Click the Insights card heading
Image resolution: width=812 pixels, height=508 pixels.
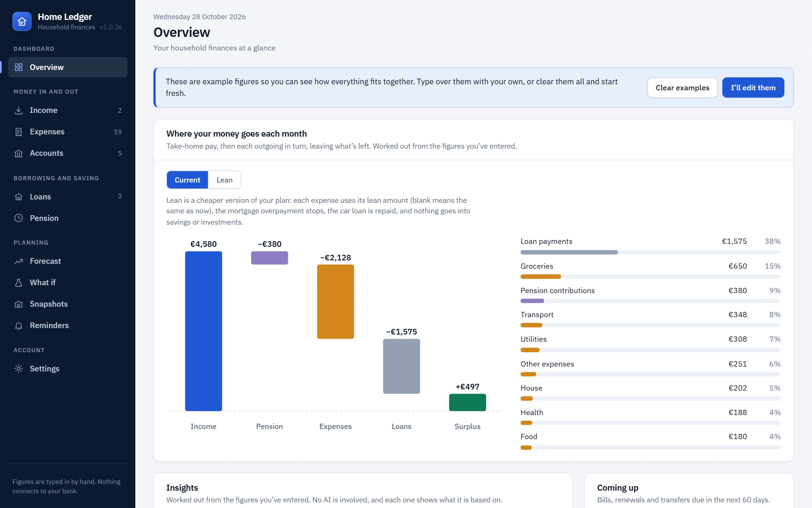click(x=182, y=488)
